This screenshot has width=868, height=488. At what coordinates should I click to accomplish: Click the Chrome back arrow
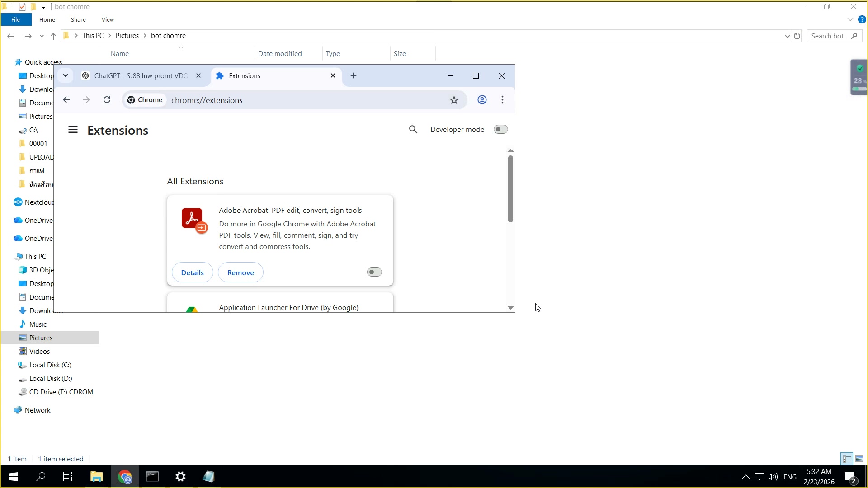66,100
